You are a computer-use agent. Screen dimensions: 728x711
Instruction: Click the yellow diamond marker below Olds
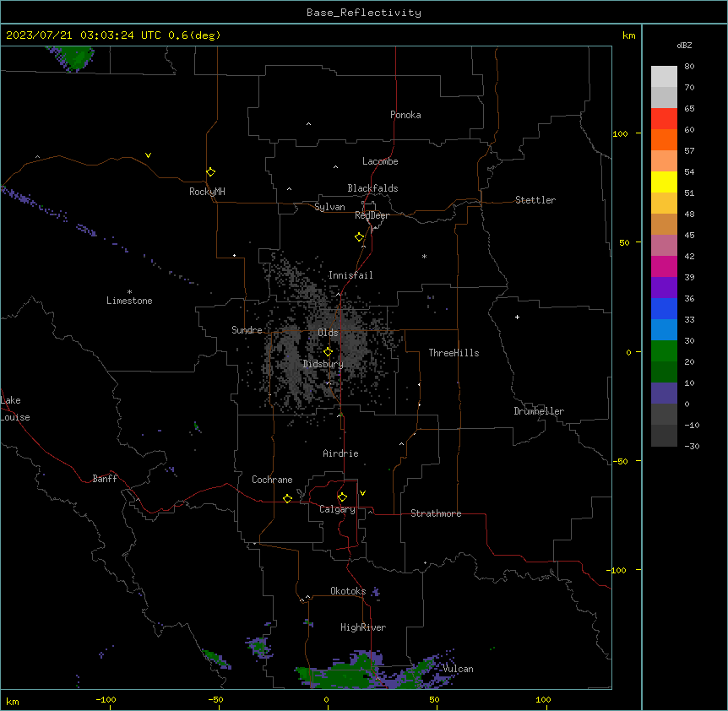(329, 352)
